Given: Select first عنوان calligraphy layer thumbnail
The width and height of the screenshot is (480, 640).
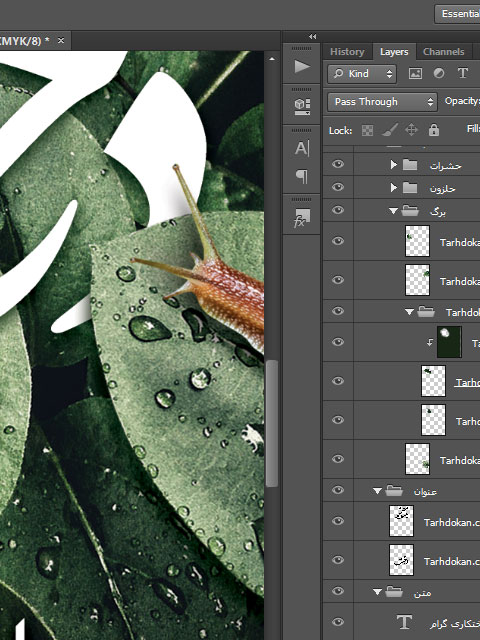Looking at the screenshot, I should (401, 521).
